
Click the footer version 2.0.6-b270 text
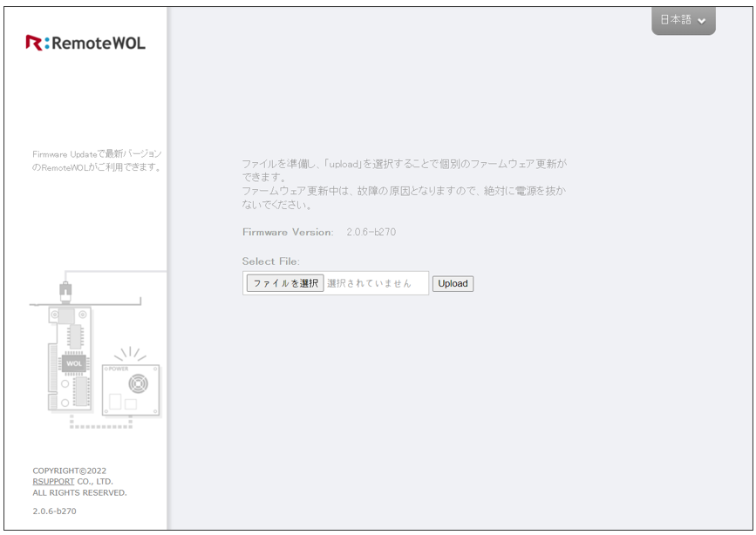coord(54,511)
